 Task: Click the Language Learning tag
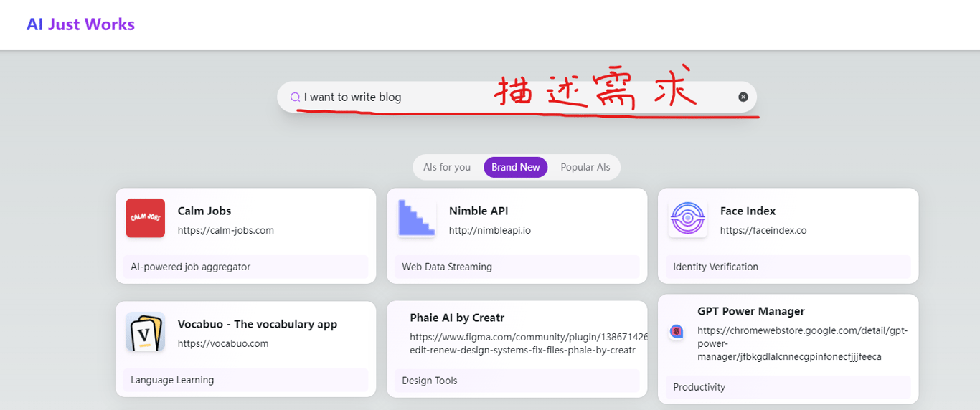tap(245, 380)
